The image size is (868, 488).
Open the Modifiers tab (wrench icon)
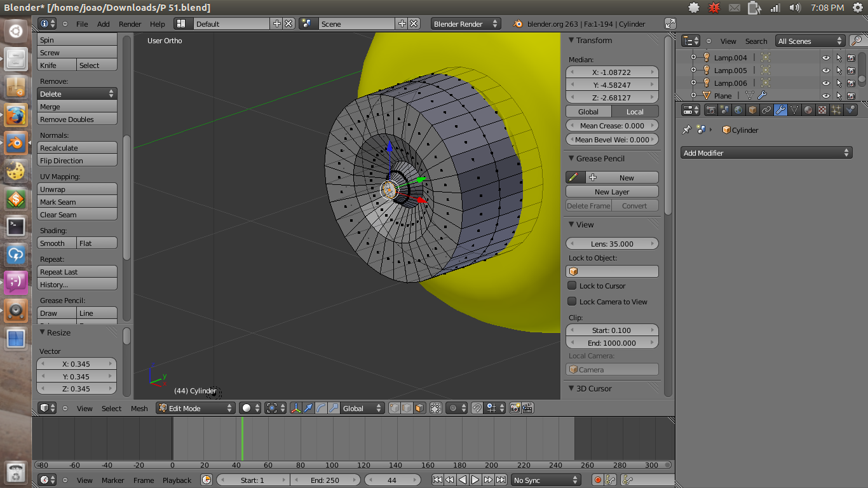[x=780, y=109]
